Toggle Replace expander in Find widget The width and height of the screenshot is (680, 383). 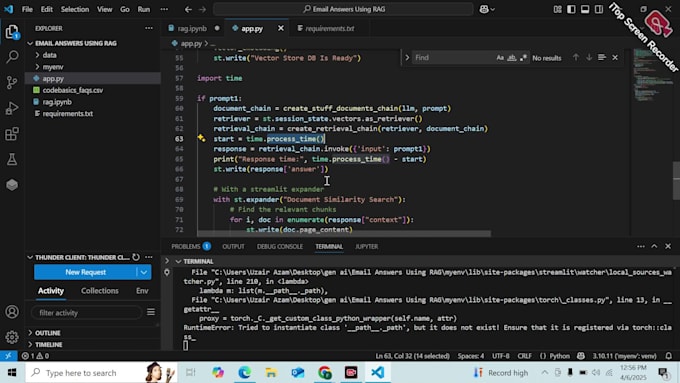[407, 57]
